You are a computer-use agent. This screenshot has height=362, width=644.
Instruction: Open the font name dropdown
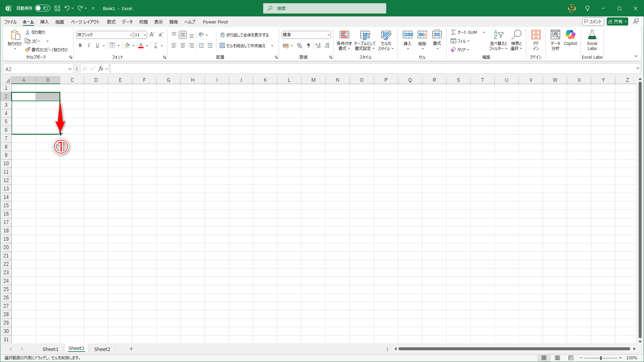click(131, 35)
